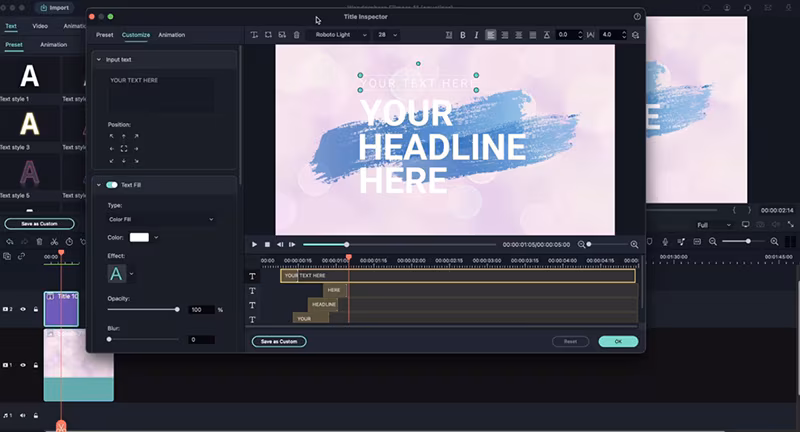Click the add image icon in Title Inspector

point(282,35)
